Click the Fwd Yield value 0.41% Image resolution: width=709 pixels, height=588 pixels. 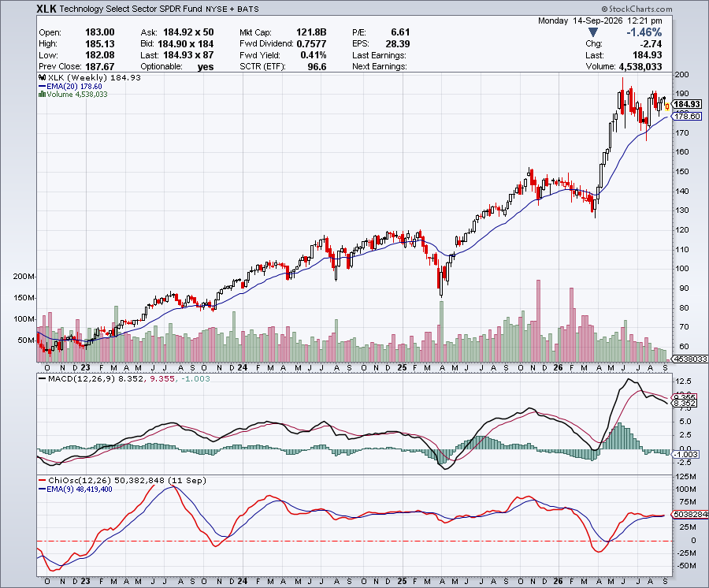(x=314, y=55)
